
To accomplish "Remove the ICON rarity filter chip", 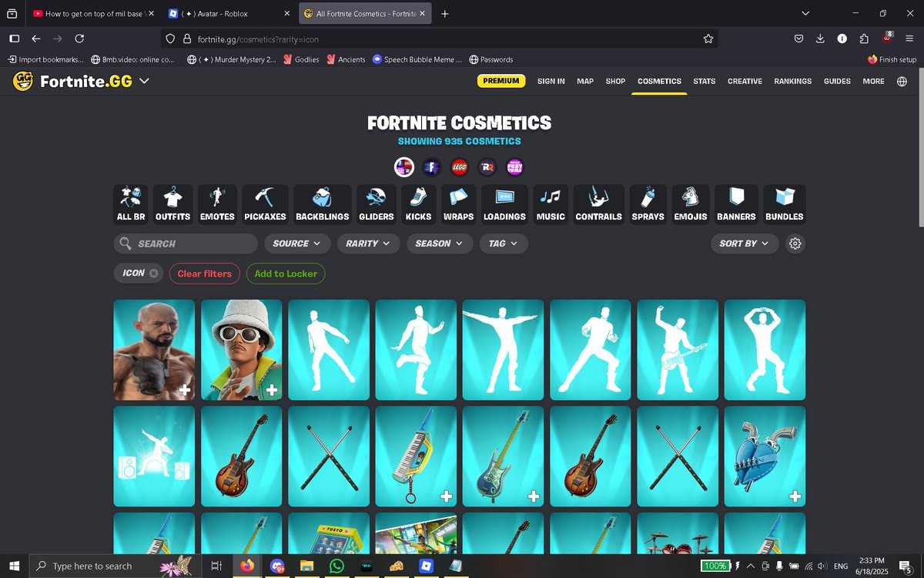I will (x=153, y=274).
